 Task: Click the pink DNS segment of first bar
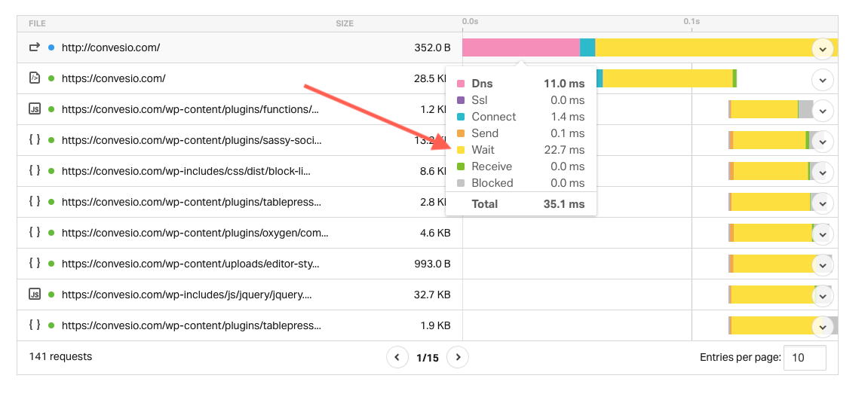coord(521,47)
